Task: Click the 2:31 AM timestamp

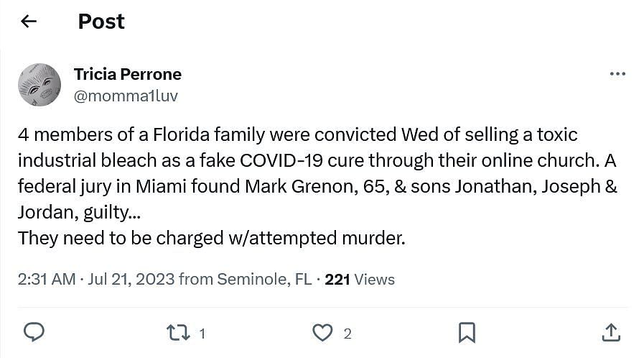Action: tap(46, 279)
